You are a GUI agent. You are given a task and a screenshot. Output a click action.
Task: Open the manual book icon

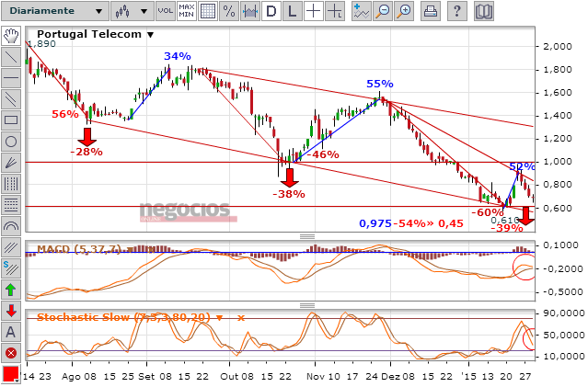point(484,11)
